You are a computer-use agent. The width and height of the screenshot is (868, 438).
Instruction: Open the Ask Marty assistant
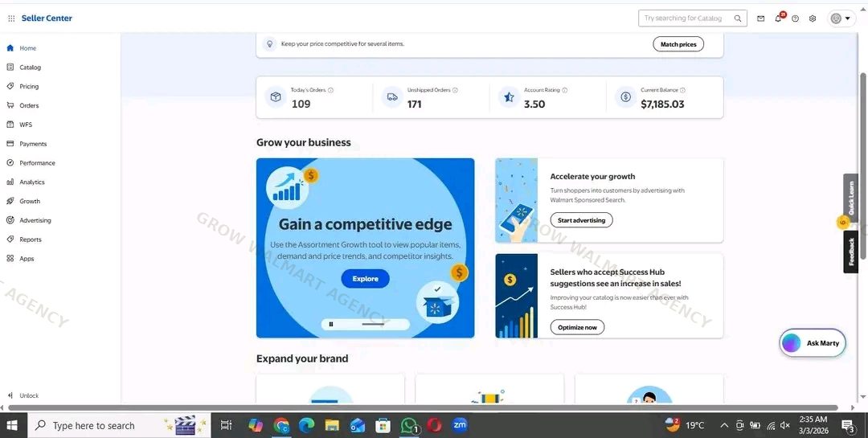click(x=813, y=343)
